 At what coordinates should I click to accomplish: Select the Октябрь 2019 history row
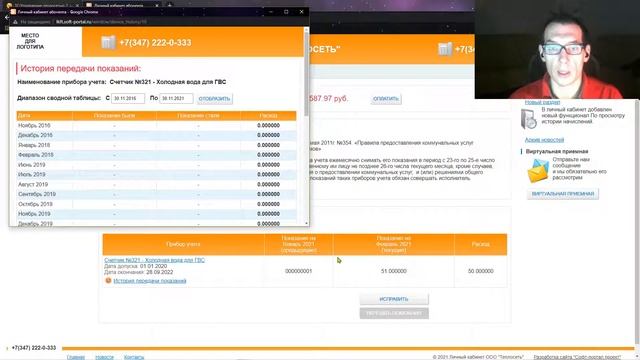point(156,204)
